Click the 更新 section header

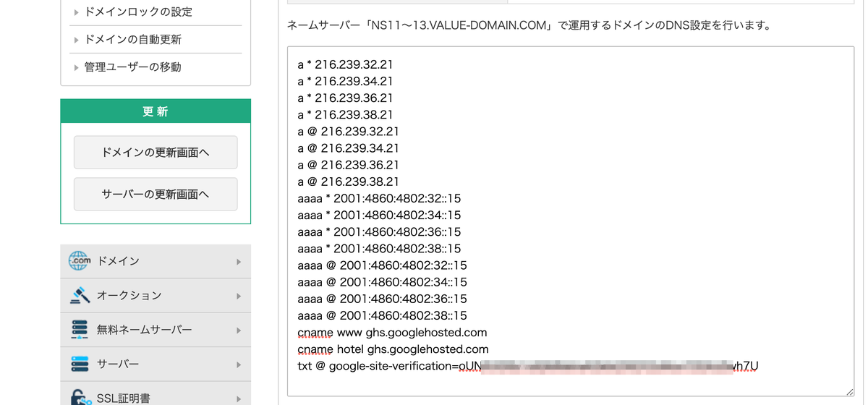coord(156,111)
